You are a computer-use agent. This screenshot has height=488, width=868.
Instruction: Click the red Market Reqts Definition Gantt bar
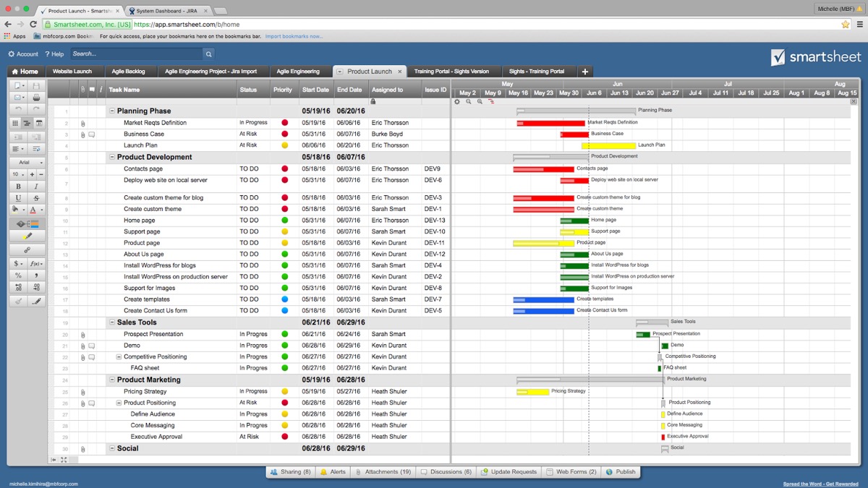[550, 123]
